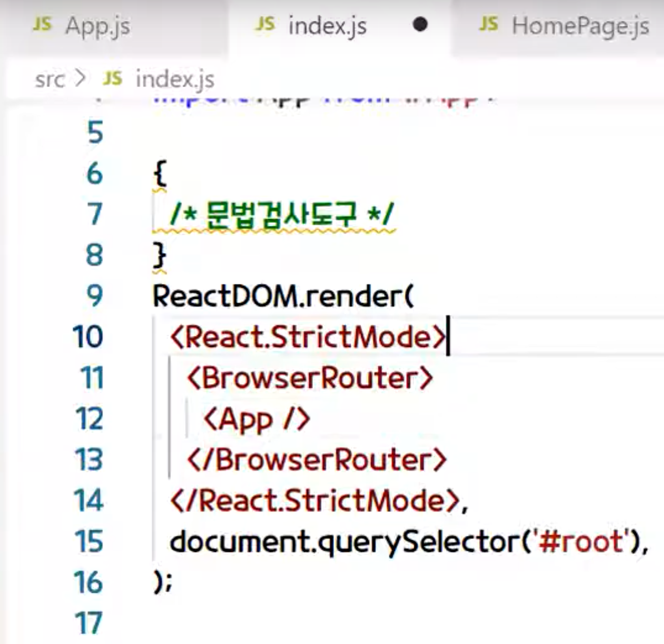Image resolution: width=664 pixels, height=644 pixels.
Task: Click line number 12 in gutter
Action: pyautogui.click(x=90, y=419)
